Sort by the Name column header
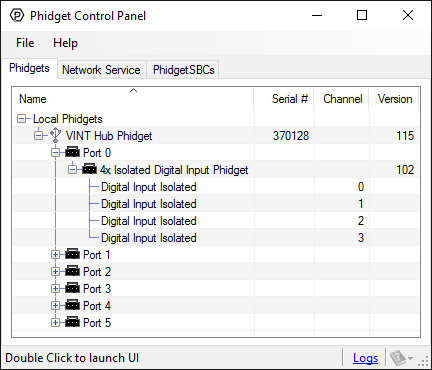This screenshot has width=432, height=370. click(133, 99)
